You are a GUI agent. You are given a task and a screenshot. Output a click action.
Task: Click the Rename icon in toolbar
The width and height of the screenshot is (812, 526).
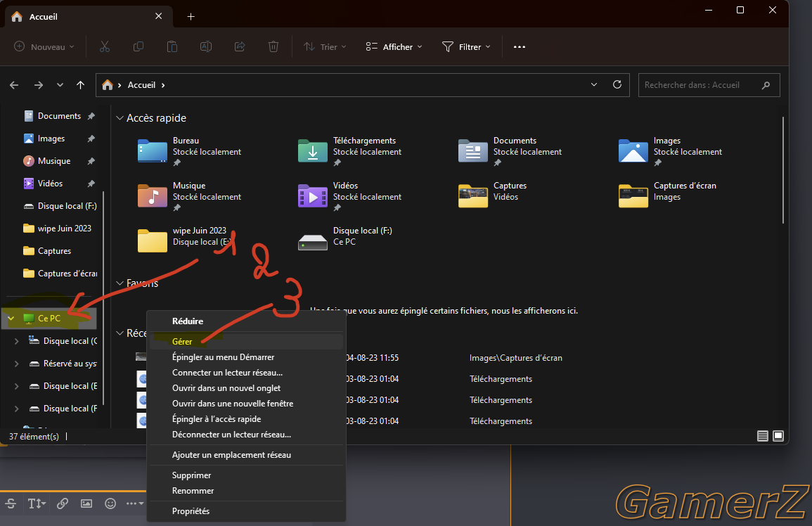[205, 46]
